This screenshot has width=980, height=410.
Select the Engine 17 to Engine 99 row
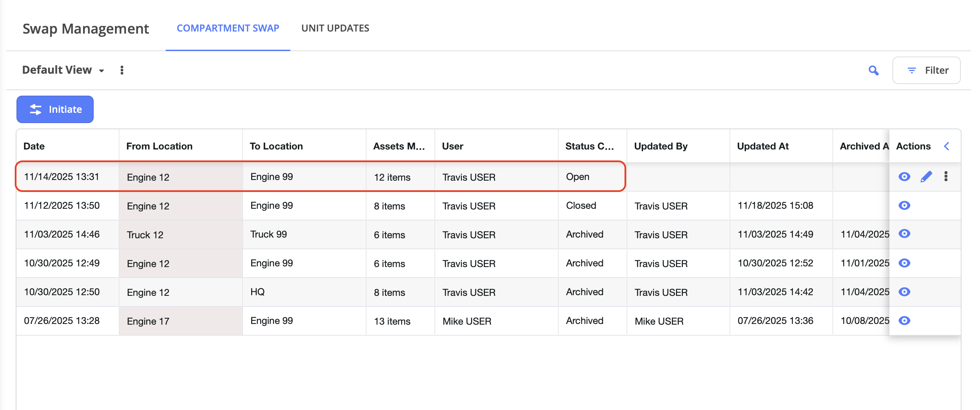click(304, 321)
